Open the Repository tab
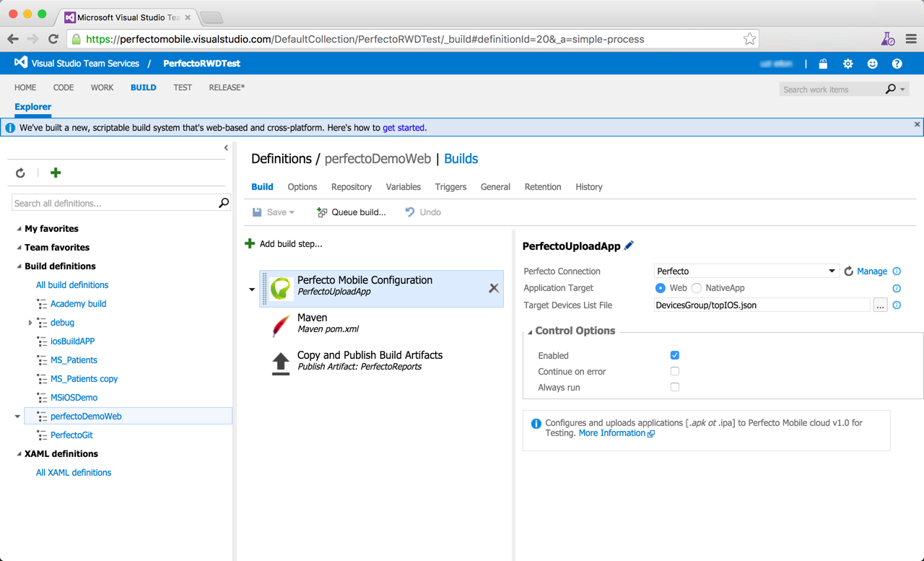924x561 pixels. pyautogui.click(x=352, y=187)
